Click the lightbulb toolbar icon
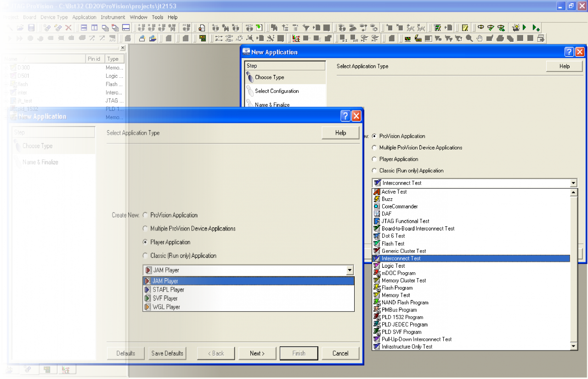The width and height of the screenshot is (588, 379). pos(516,28)
